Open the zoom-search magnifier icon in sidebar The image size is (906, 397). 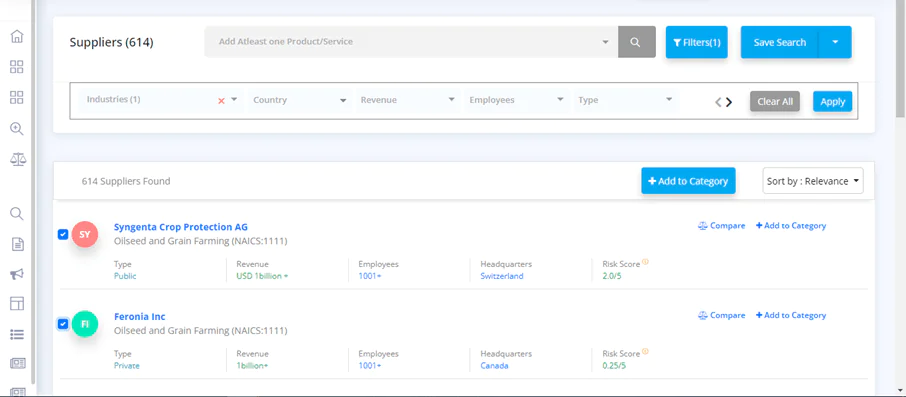pos(17,128)
